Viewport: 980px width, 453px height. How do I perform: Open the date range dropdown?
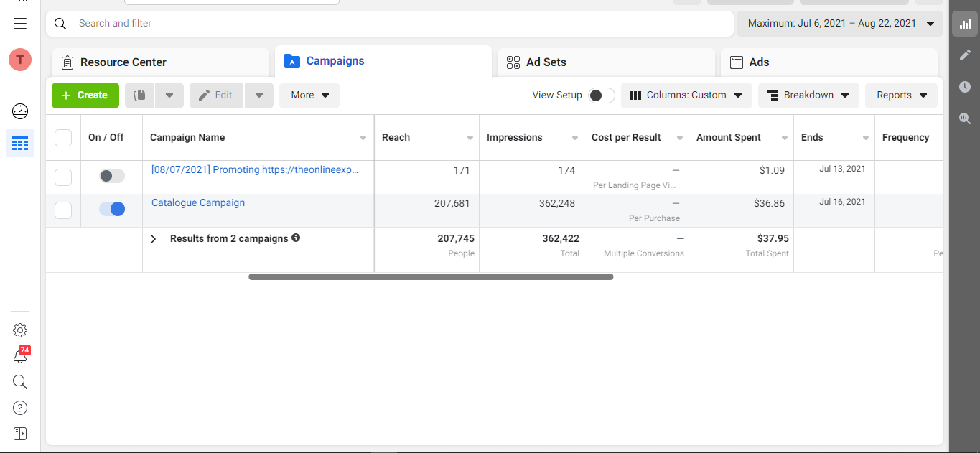pos(840,24)
